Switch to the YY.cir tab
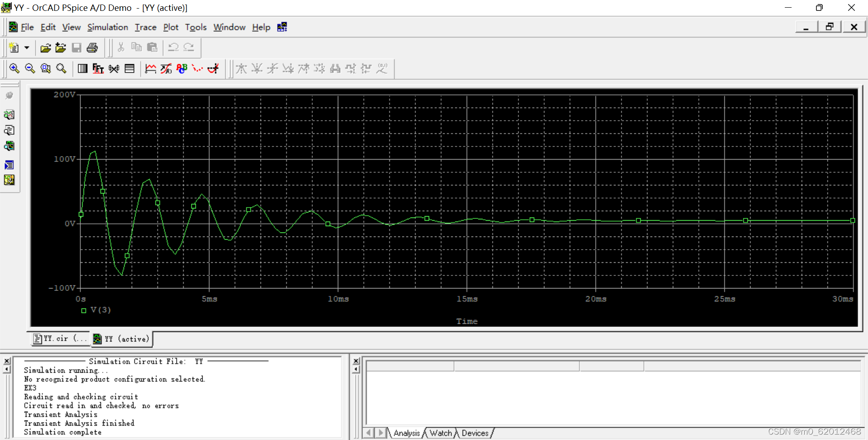This screenshot has height=440, width=868. [x=60, y=338]
